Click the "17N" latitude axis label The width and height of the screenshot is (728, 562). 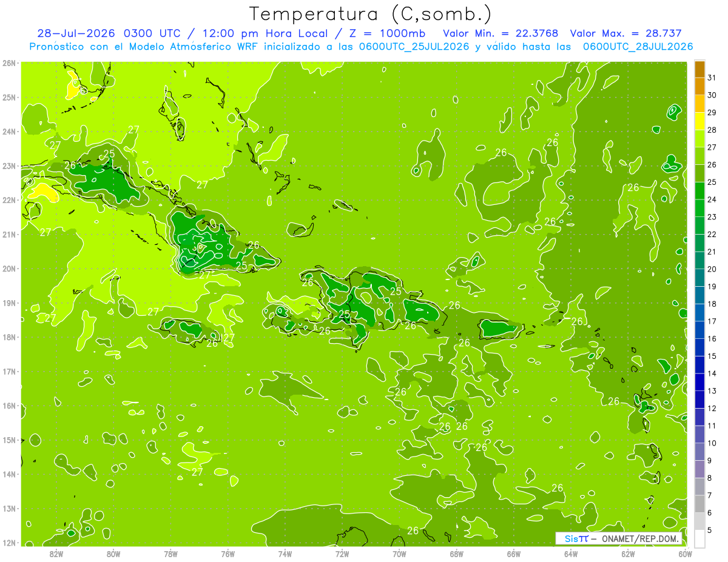pos(8,372)
